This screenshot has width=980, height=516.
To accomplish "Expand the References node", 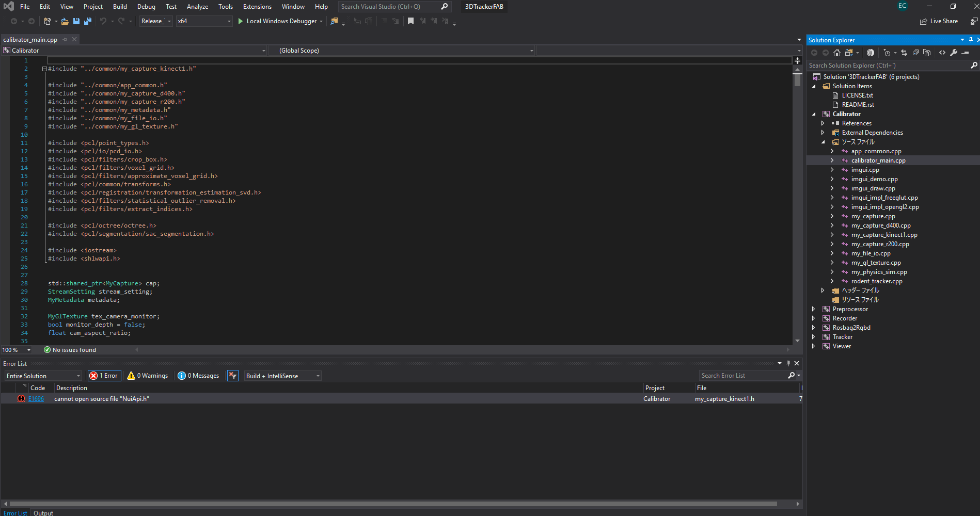I will pyautogui.click(x=823, y=123).
